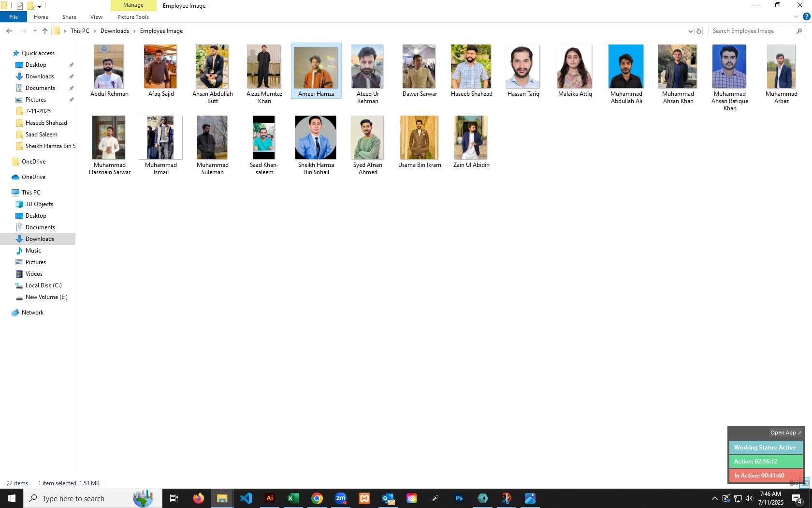Viewport: 812px width, 508px height.
Task: Select Quick access in navigation pane
Action: point(38,53)
